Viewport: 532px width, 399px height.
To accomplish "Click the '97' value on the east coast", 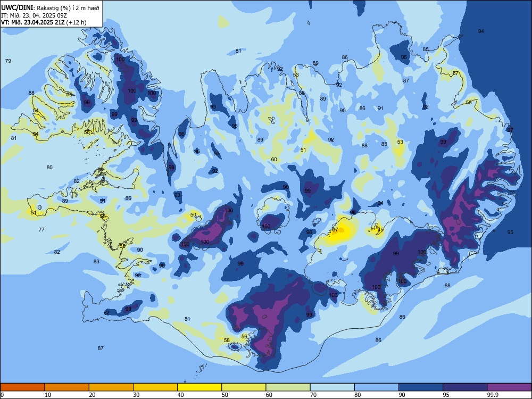I will [510, 130].
